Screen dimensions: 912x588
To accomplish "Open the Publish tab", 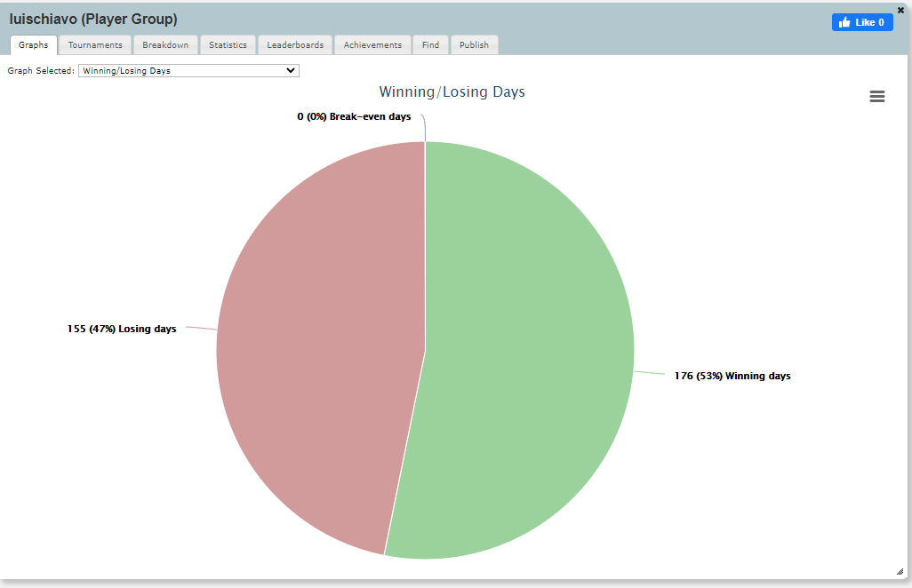I will click(474, 44).
